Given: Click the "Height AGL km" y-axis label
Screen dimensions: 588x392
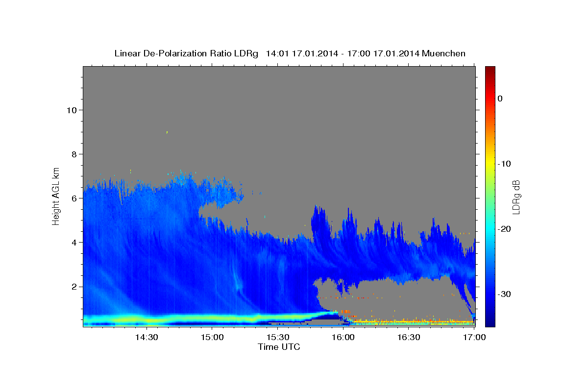Looking at the screenshot, I should [56, 196].
